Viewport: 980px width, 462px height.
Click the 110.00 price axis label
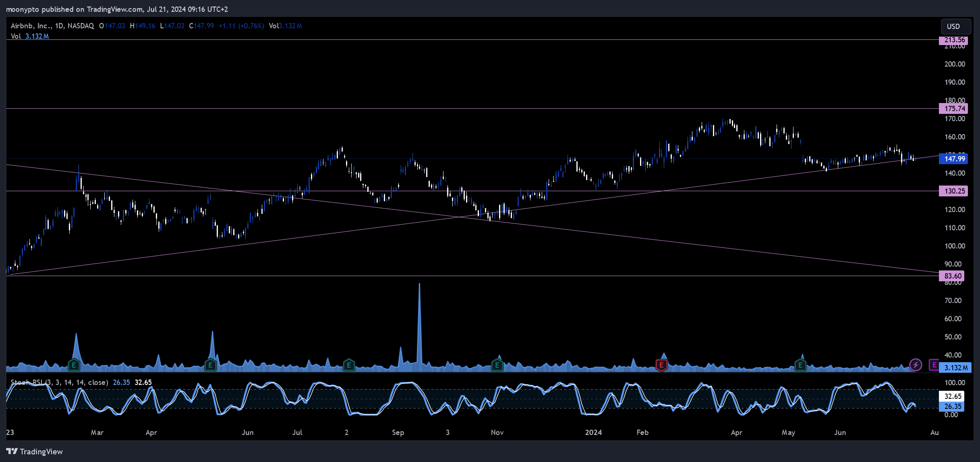pyautogui.click(x=955, y=228)
